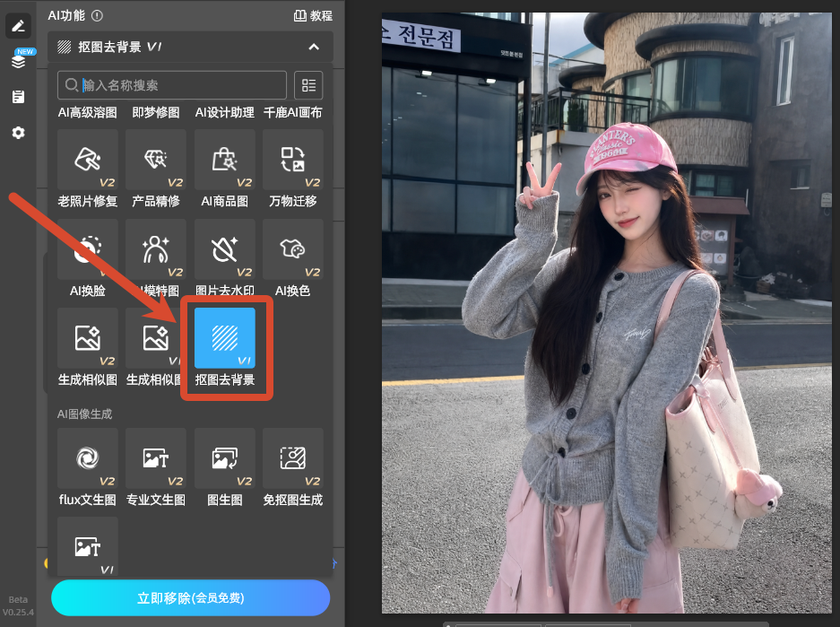Image resolution: width=840 pixels, height=627 pixels.
Task: Select the 万物迁移 tool
Action: pyautogui.click(x=293, y=170)
